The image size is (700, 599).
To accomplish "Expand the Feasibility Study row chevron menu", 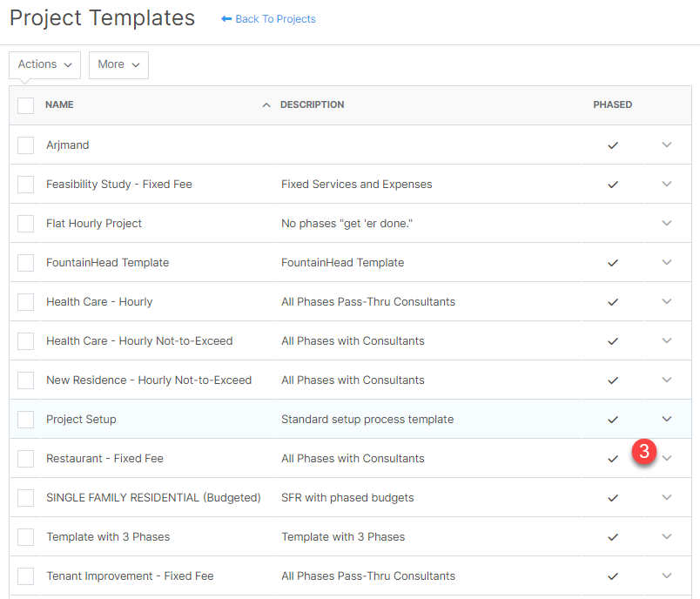I will point(667,184).
